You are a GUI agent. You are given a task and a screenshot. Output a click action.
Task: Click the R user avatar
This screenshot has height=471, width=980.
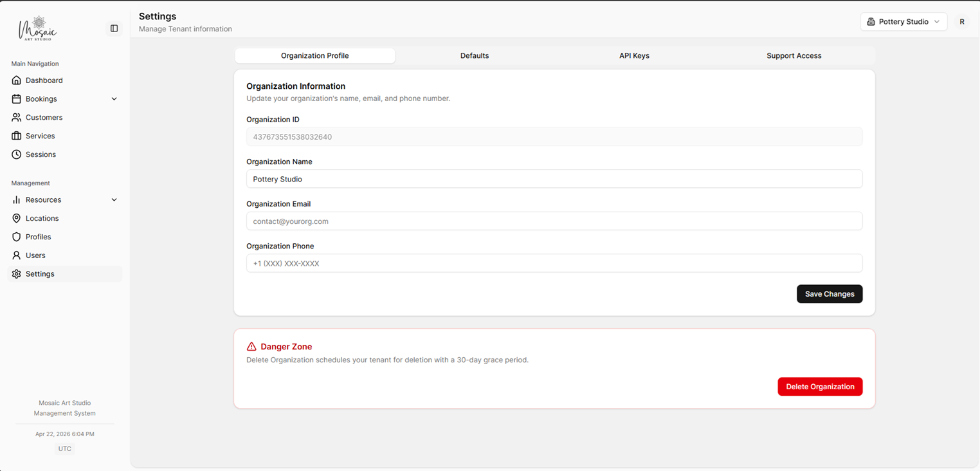(x=962, y=21)
